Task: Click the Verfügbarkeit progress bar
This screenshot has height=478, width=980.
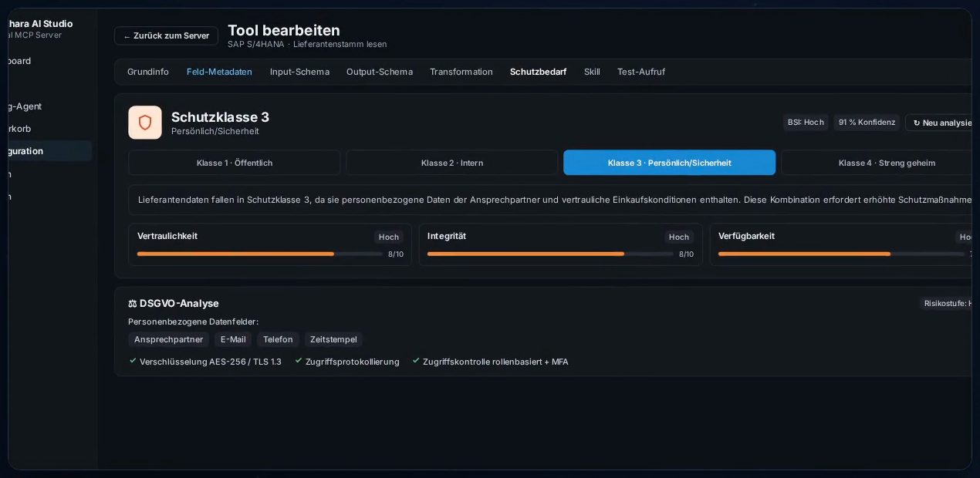Action: pos(841,254)
